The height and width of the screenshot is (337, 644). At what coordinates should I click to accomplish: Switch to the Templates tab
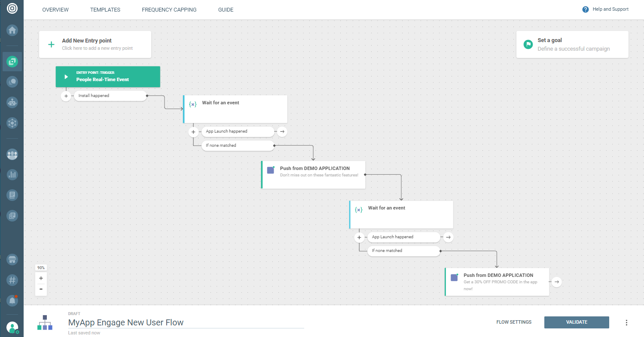[x=105, y=10]
